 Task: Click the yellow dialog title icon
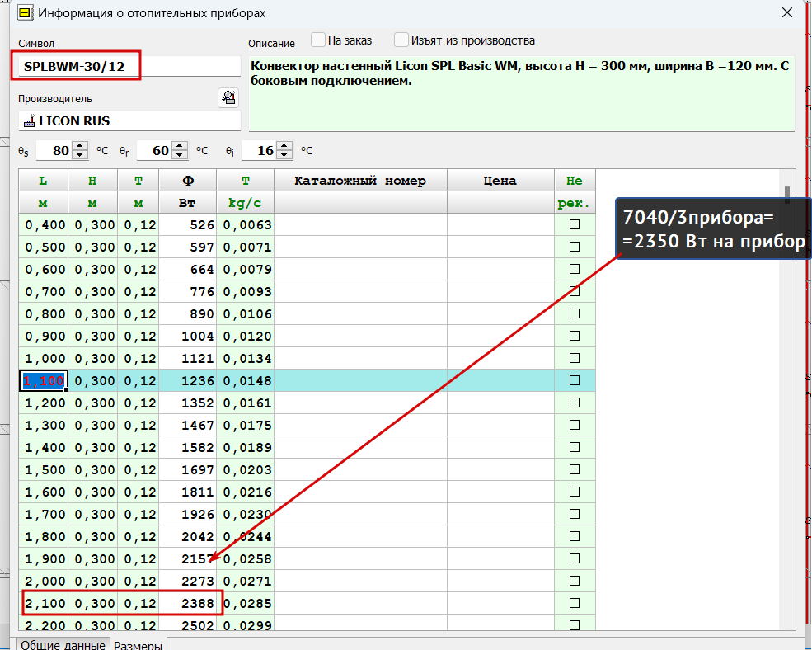25,13
